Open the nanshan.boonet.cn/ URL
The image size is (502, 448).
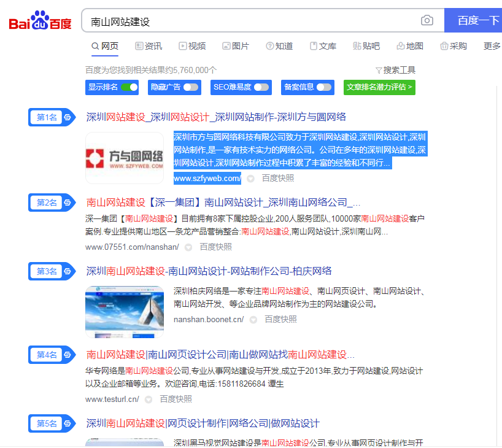pos(209,319)
